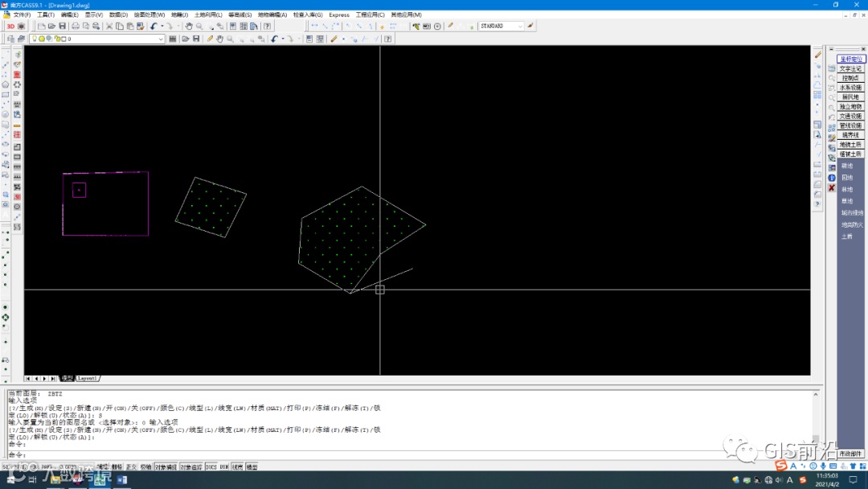Open Word from the Windows taskbar
Screen dimensions: 868x489
pyautogui.click(x=122, y=479)
